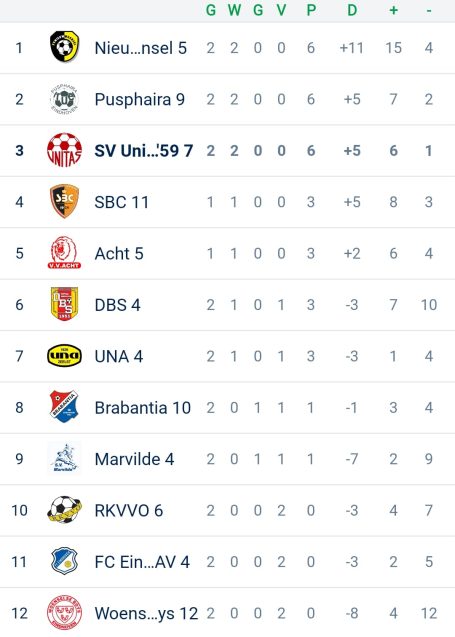
Task: Tap the Pusphaira 9 club crest
Action: [x=65, y=99]
